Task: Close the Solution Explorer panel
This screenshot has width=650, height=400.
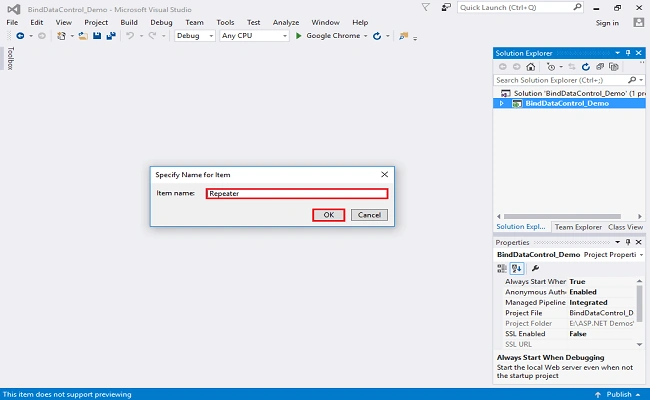Action: click(638, 53)
